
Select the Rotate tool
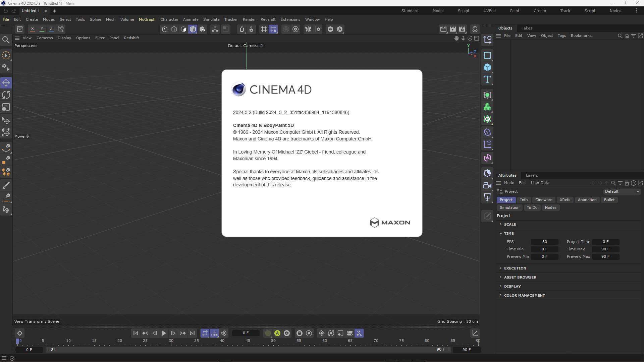pyautogui.click(x=6, y=95)
